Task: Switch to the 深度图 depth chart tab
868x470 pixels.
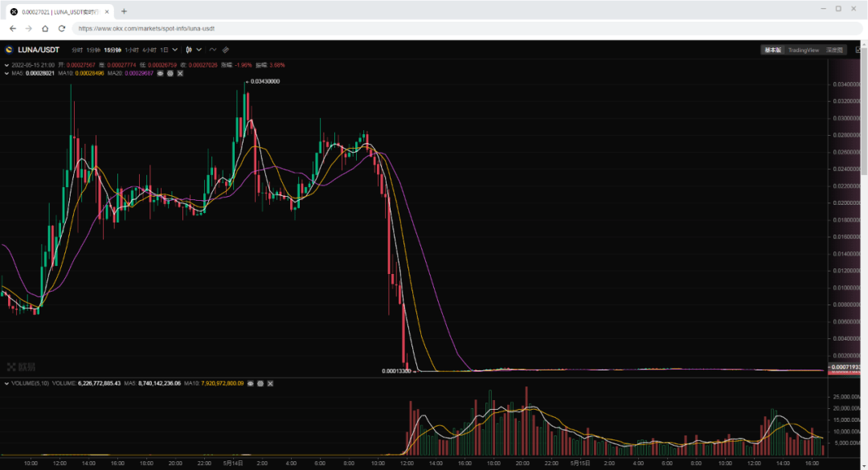Action: pos(835,50)
